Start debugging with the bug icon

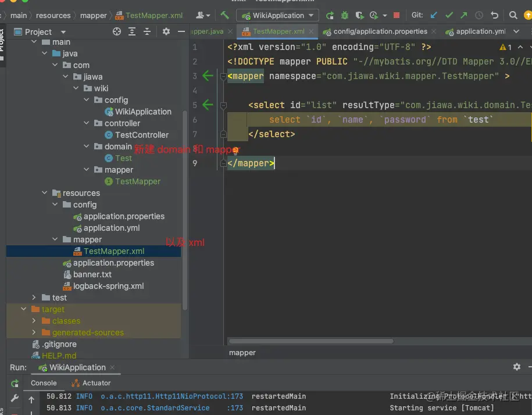(345, 15)
